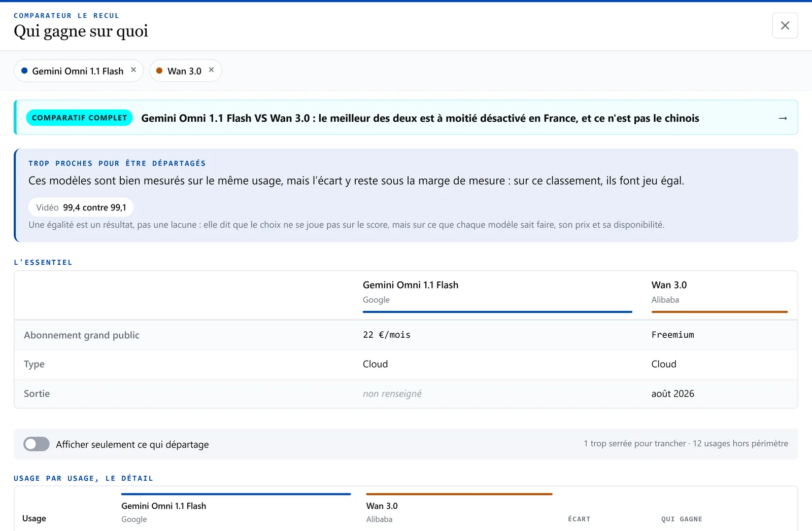812x531 pixels.
Task: Click the 'Sortie' row label
Action: click(37, 394)
